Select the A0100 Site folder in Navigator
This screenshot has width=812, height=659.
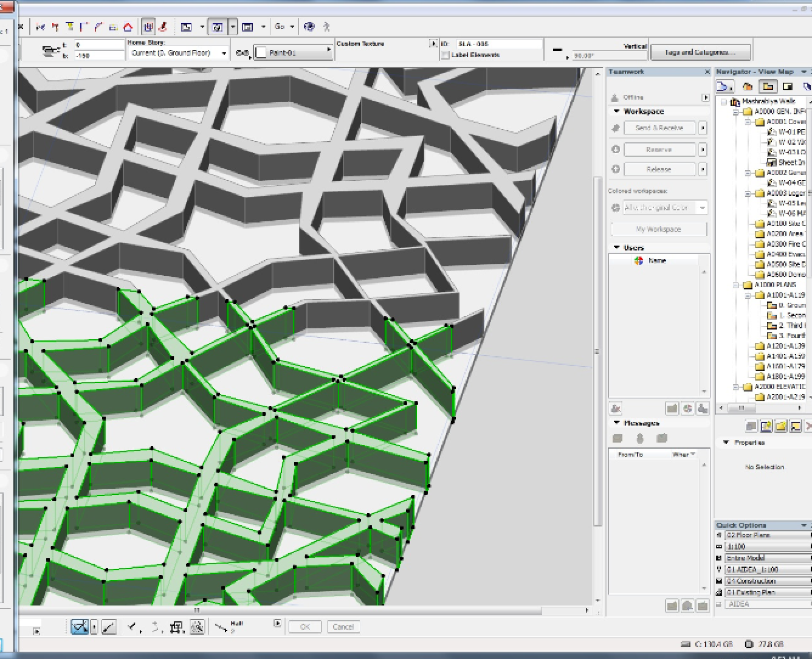click(783, 223)
